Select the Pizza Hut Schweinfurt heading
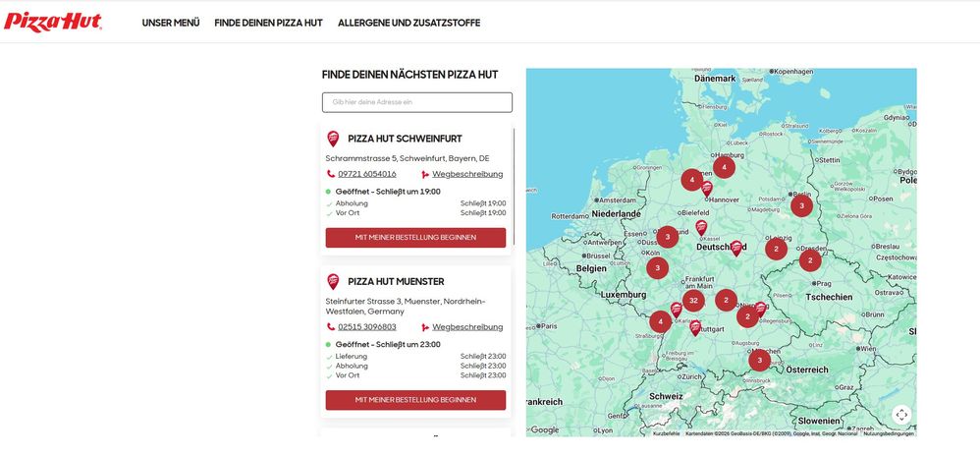Image resolution: width=980 pixels, height=456 pixels. click(405, 139)
